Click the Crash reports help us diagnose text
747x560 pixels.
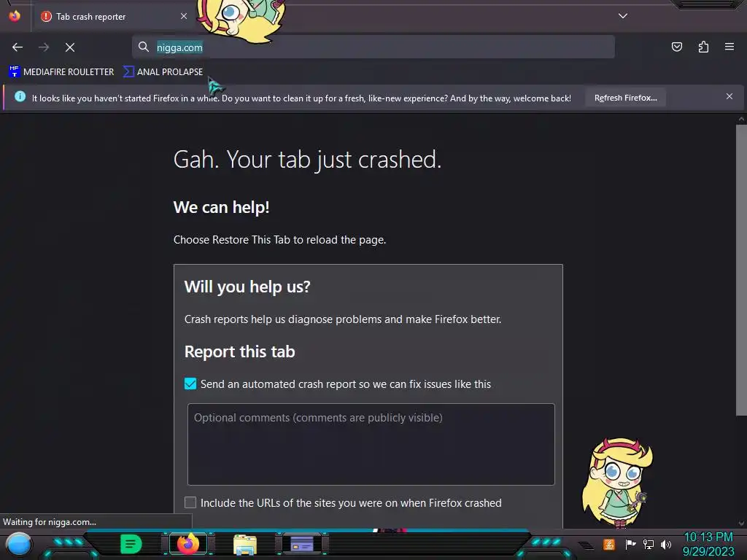pos(343,319)
